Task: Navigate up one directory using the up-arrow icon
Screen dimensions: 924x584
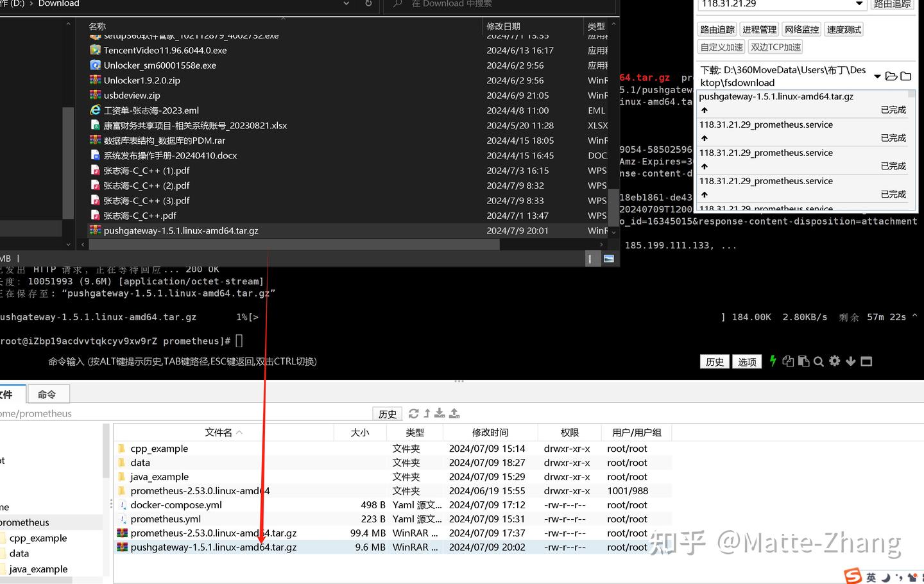Action: 425,413
